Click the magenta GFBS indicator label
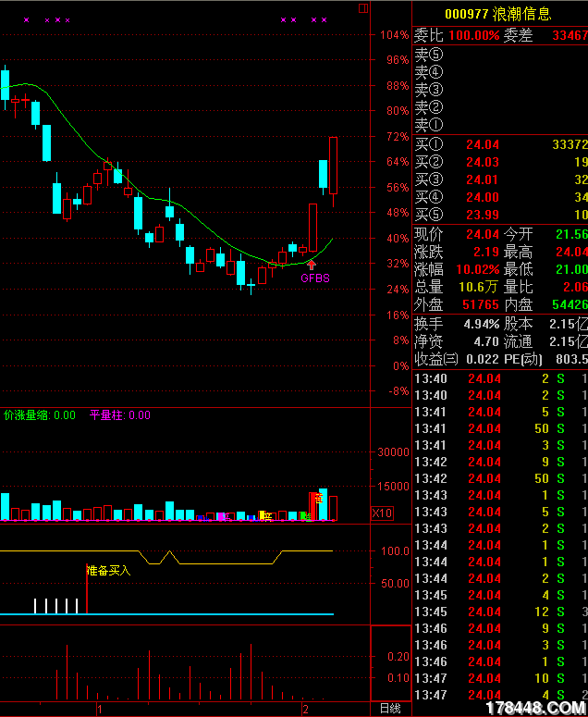Viewport: 588px width, 717px height. 314,278
